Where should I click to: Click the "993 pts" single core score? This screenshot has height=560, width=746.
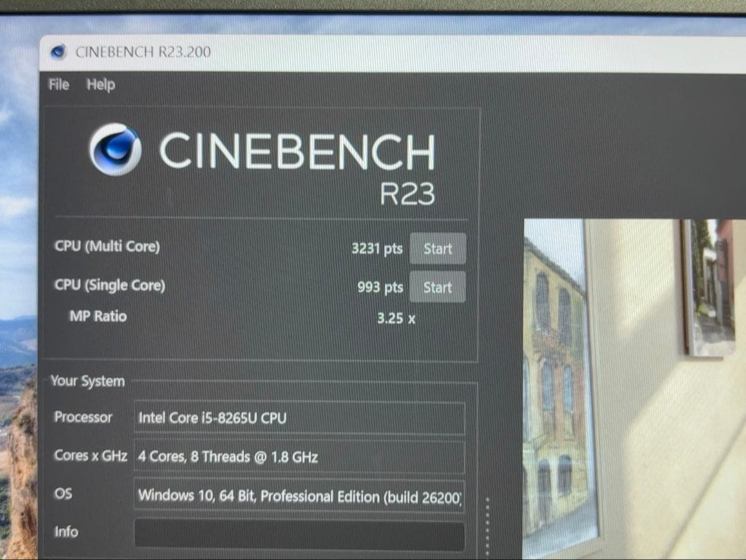click(x=380, y=287)
